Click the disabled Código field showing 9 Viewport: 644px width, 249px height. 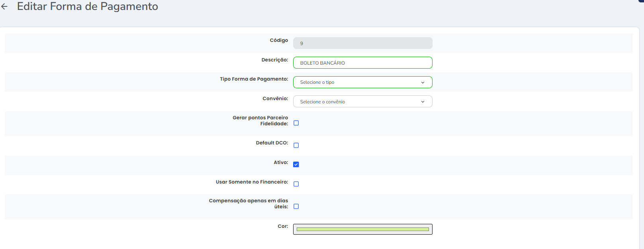click(362, 43)
